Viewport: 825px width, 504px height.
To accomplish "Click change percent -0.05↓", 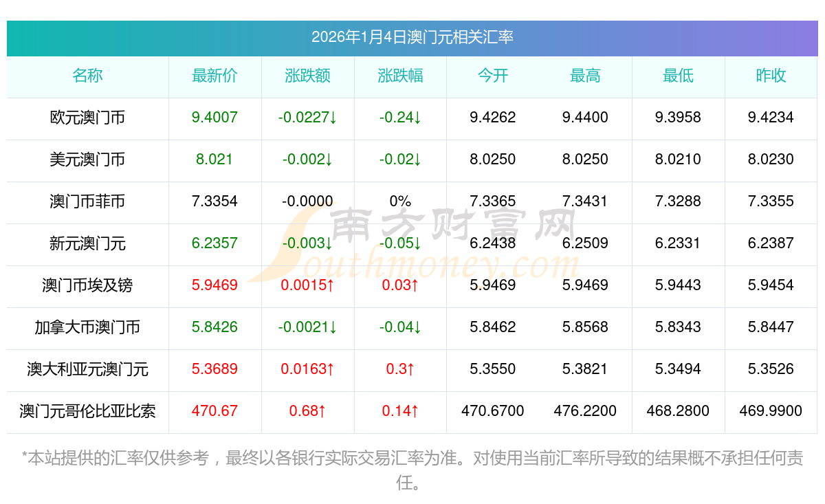I will (x=400, y=243).
